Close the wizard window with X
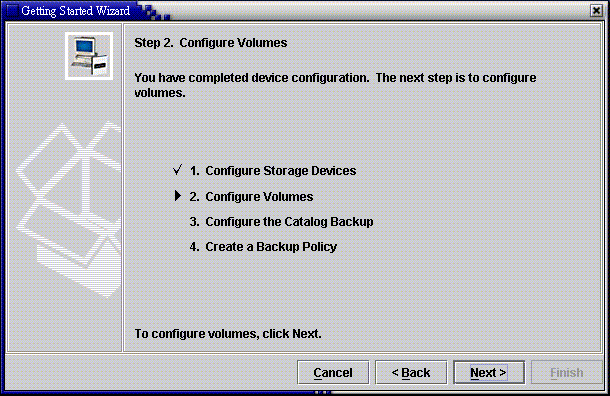This screenshot has height=396, width=610. click(596, 11)
